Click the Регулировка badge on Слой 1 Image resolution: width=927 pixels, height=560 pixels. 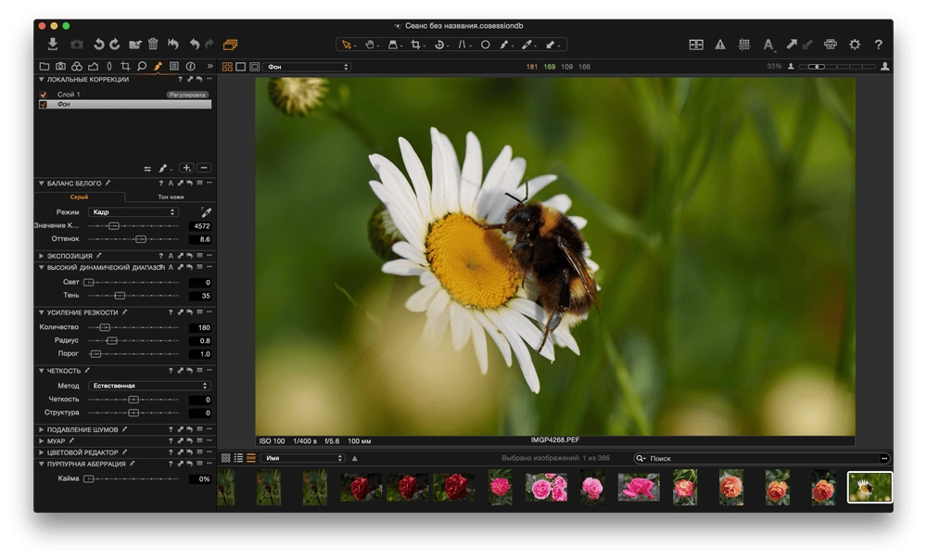pos(187,95)
